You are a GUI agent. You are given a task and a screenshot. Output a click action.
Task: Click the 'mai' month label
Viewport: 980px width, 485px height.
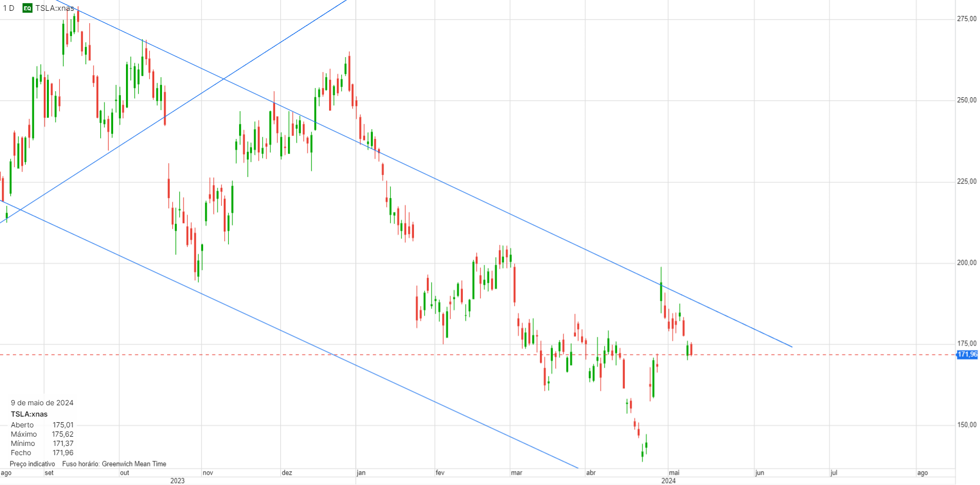[x=674, y=473]
